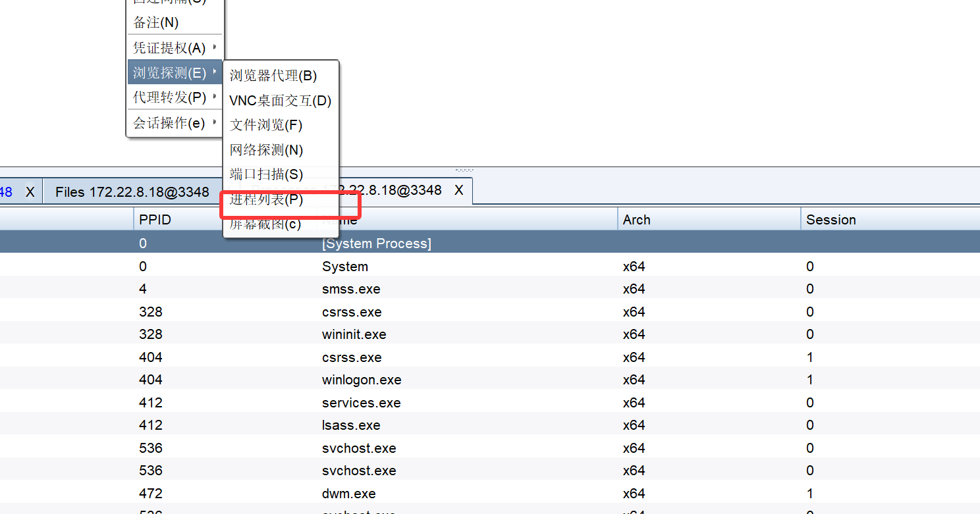This screenshot has width=980, height=514.
Task: Select the services.exe process
Action: coord(490,403)
